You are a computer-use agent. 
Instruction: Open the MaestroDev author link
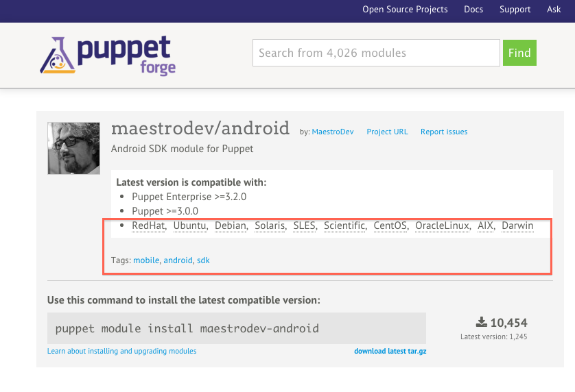tap(333, 132)
